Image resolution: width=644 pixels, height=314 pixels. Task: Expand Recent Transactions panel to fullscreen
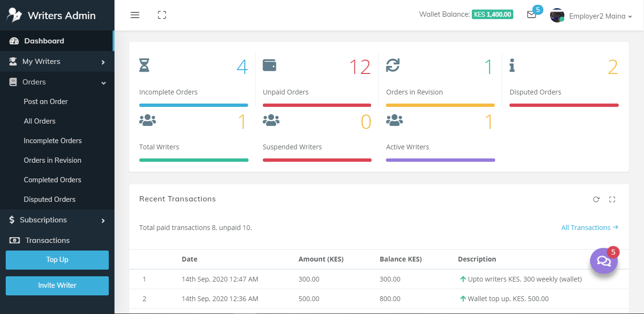click(612, 199)
